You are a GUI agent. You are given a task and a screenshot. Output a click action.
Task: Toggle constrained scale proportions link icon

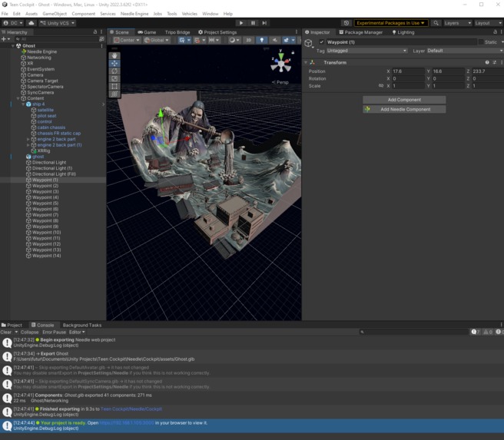click(381, 86)
